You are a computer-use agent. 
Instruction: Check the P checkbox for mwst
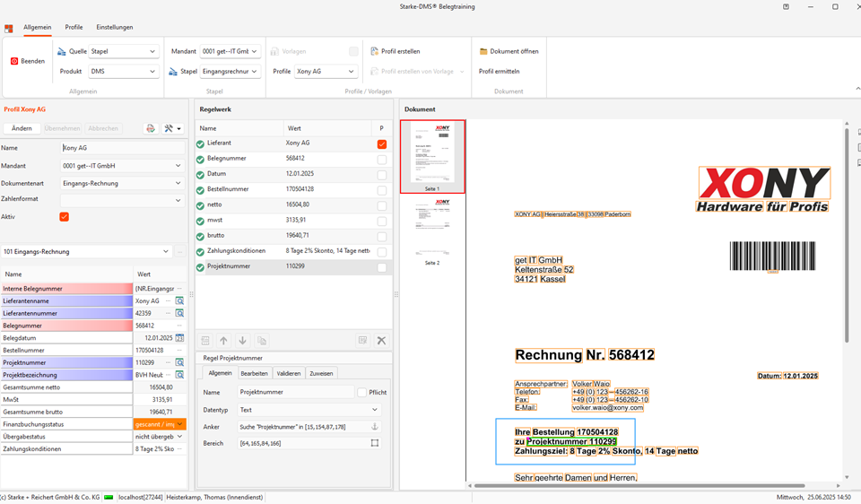point(382,222)
